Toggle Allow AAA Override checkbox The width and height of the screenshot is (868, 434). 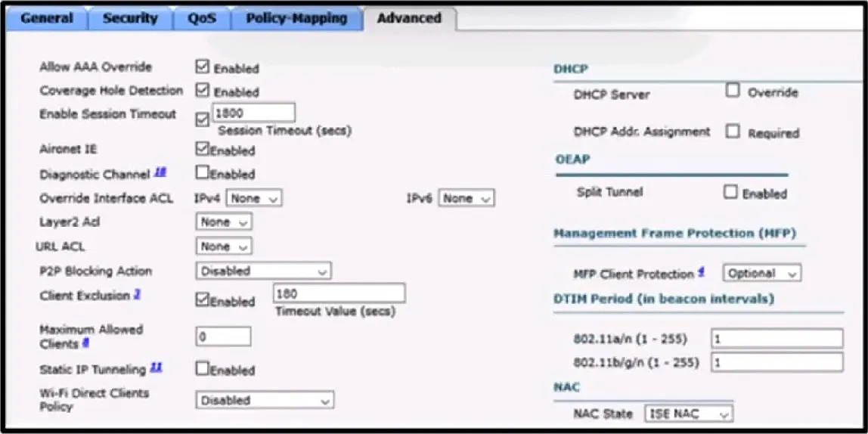[x=202, y=67]
